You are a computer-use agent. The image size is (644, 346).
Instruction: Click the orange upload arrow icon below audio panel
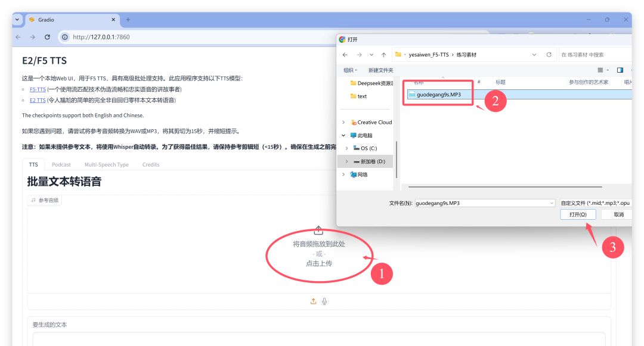click(x=312, y=301)
